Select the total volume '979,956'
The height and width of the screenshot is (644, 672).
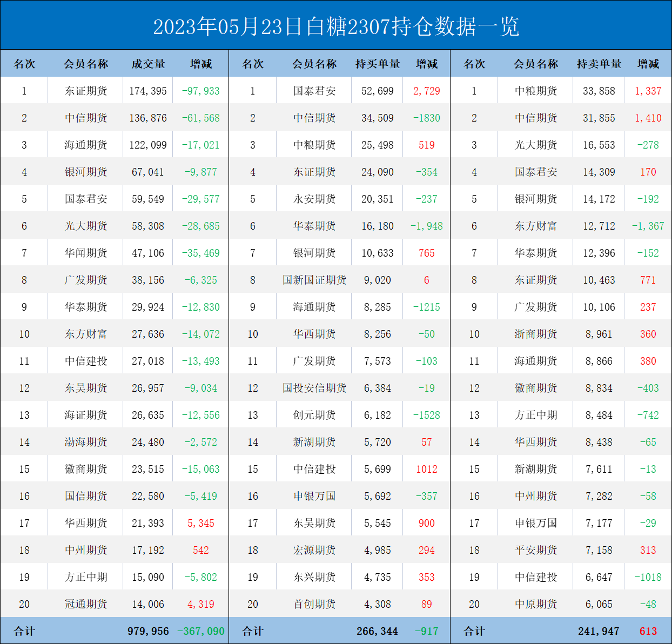(148, 631)
